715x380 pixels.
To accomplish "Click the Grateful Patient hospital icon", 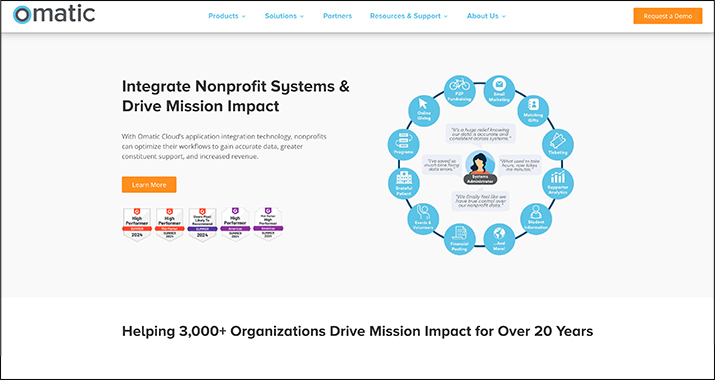I will pyautogui.click(x=404, y=183).
